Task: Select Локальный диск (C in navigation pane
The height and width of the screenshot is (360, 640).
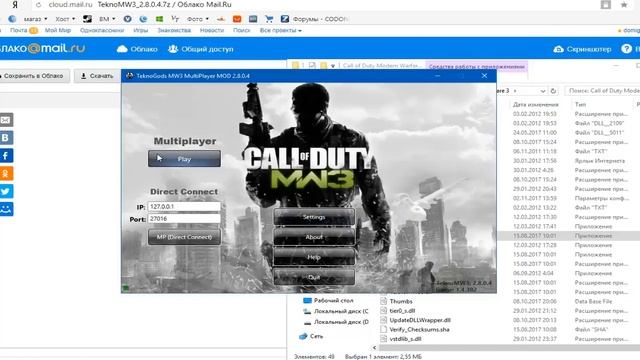Action: pyautogui.click(x=336, y=311)
